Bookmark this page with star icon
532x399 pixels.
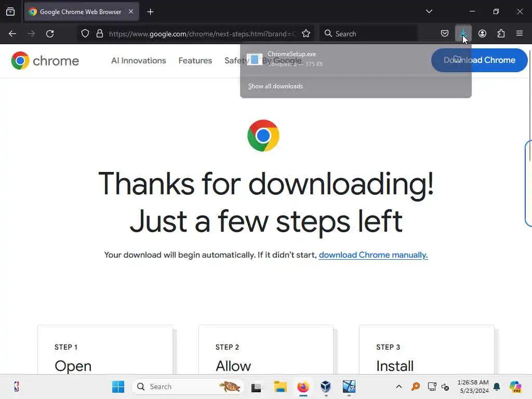coord(306,34)
